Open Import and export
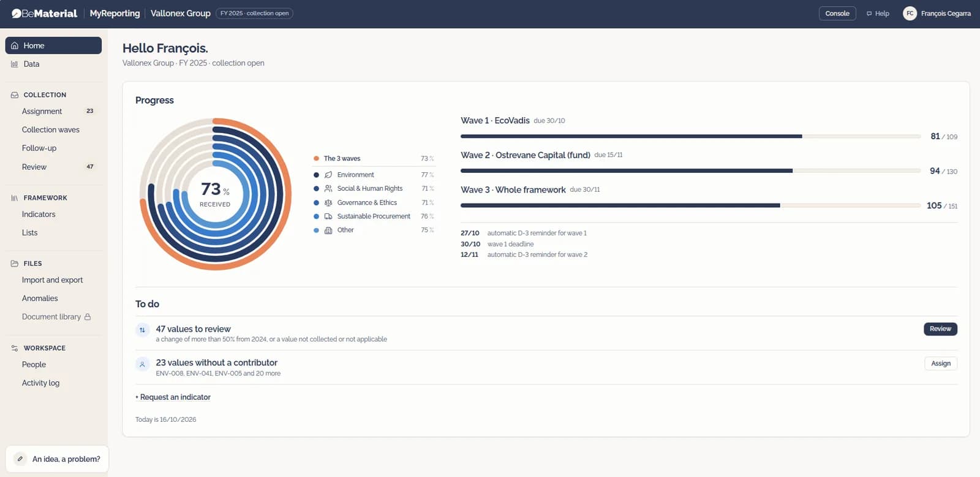The height and width of the screenshot is (477, 980). click(x=54, y=280)
